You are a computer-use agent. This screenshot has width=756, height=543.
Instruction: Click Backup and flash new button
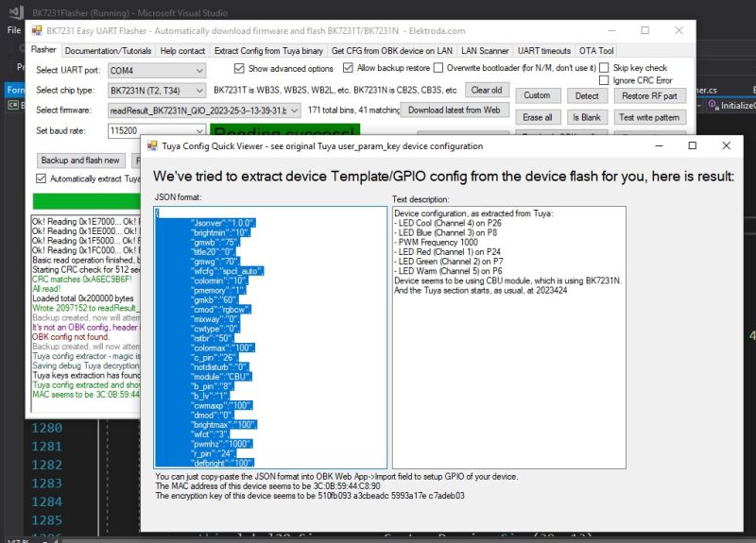(80, 161)
